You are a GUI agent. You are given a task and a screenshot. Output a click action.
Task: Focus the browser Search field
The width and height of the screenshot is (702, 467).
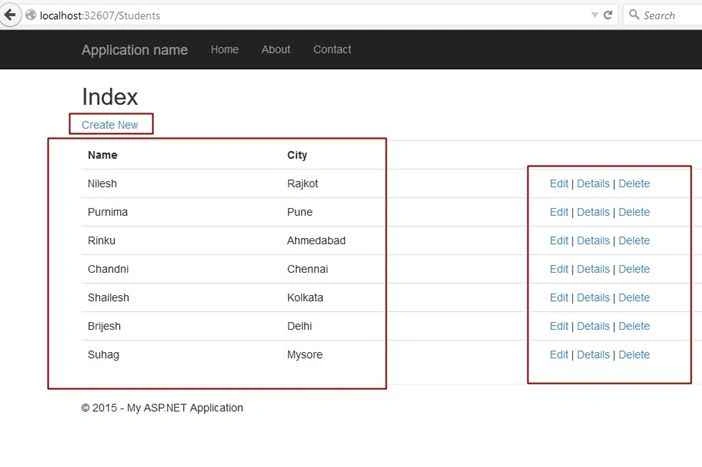[665, 15]
